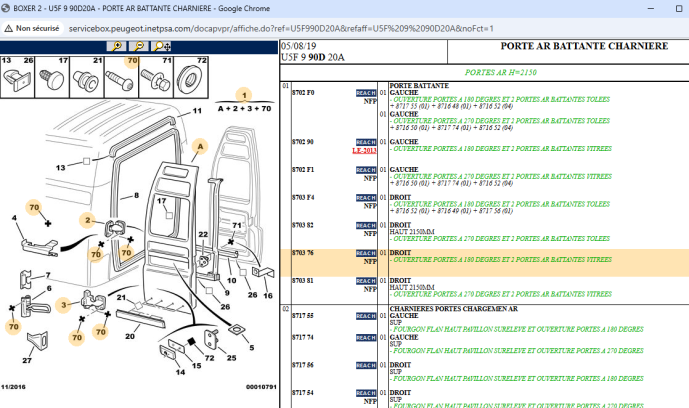689x408 pixels.
Task: Click callout 20 for the lower trim strip
Action: pos(130,336)
